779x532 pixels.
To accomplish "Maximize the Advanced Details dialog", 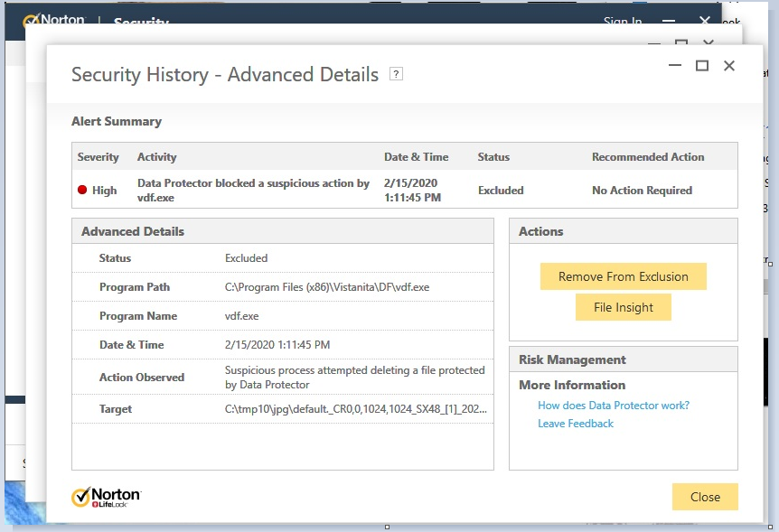I will pyautogui.click(x=701, y=66).
